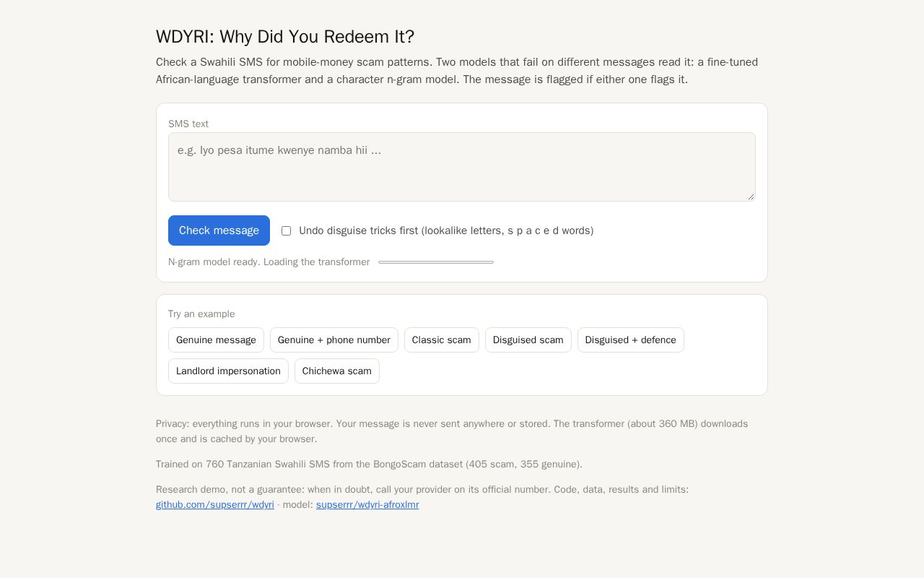This screenshot has width=924, height=578.
Task: Choose the Disguised + defence example
Action: [x=631, y=340]
